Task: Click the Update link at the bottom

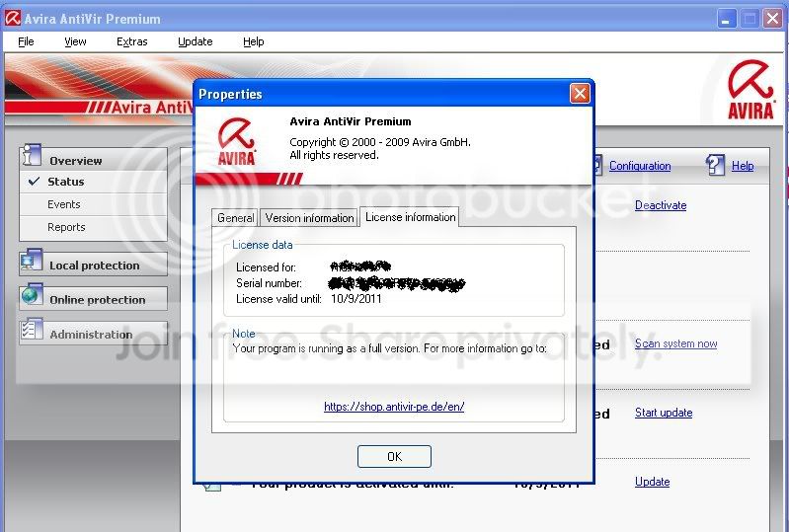Action: pos(652,482)
